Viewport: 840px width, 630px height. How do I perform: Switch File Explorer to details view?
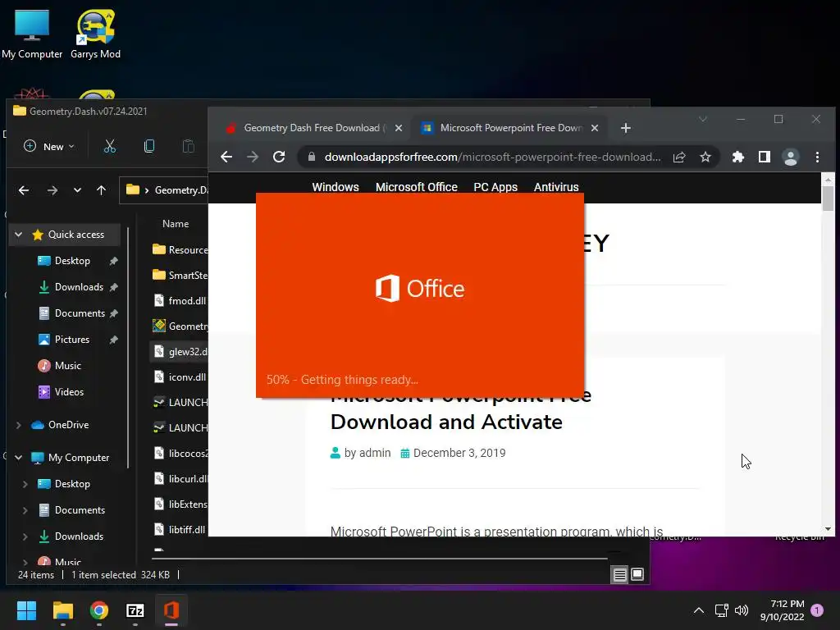pyautogui.click(x=620, y=575)
